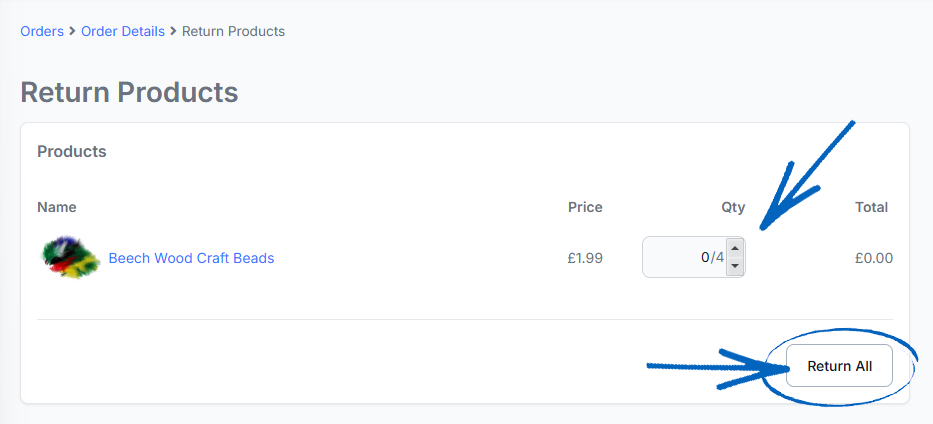
Task: Click the chevron before Return Products breadcrumb
Action: [x=174, y=31]
